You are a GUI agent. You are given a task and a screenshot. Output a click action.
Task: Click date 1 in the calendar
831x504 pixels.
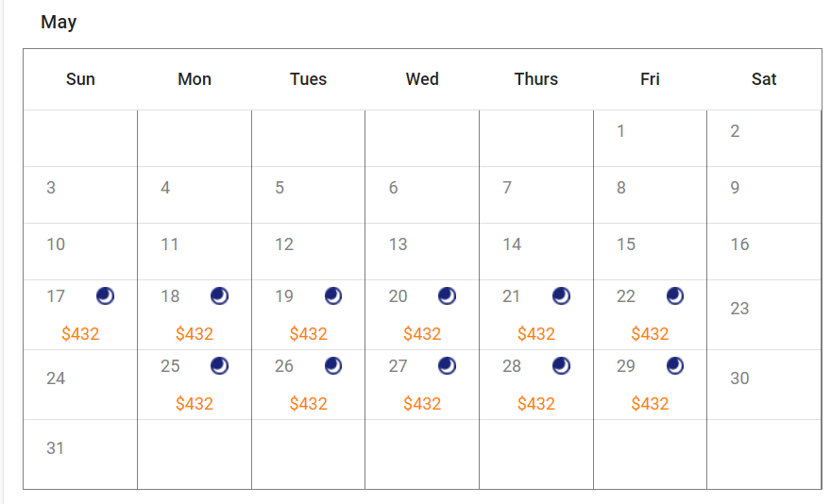pos(620,132)
